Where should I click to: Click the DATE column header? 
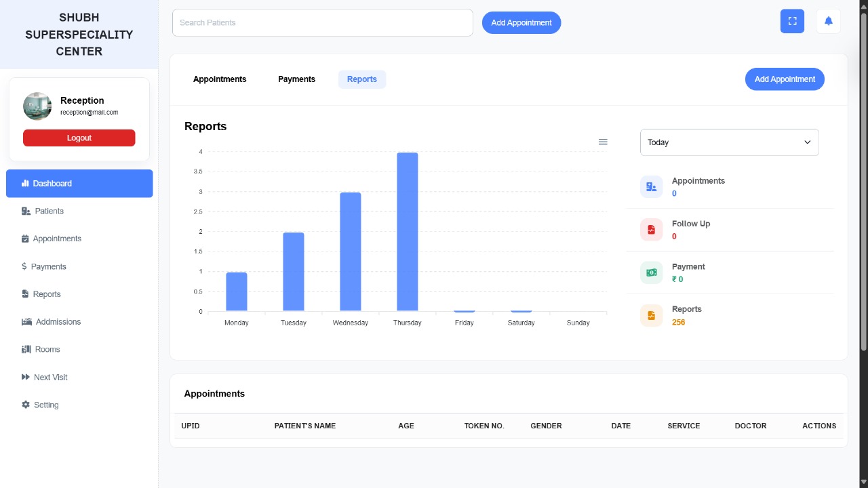point(621,426)
